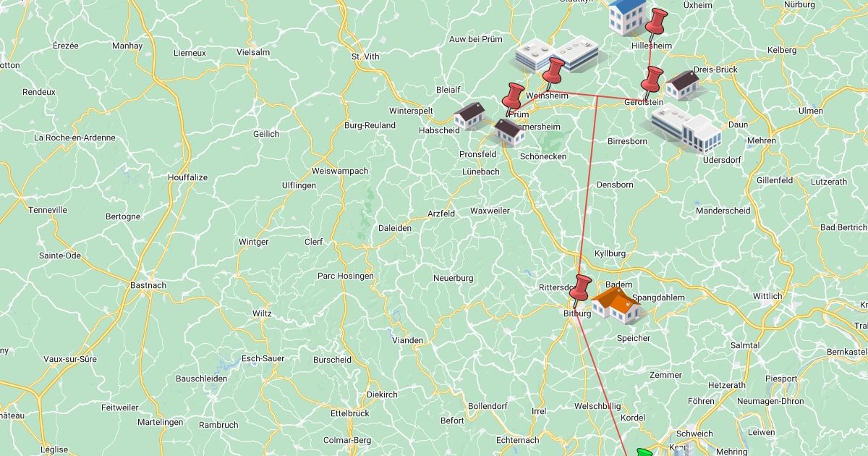This screenshot has width=868, height=456.
Task: Open the orange-roofed house near Spangdahlem
Action: (x=616, y=306)
